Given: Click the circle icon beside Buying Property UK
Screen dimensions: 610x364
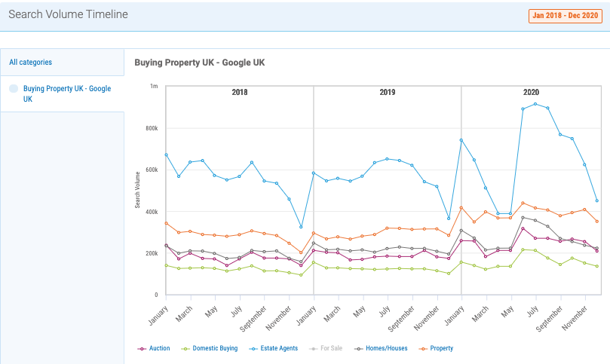Looking at the screenshot, I should pos(14,89).
